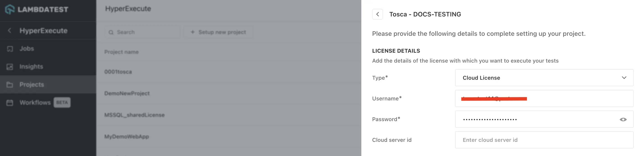This screenshot has height=156, width=644.
Task: Show the password with the eye icon
Action: point(623,120)
